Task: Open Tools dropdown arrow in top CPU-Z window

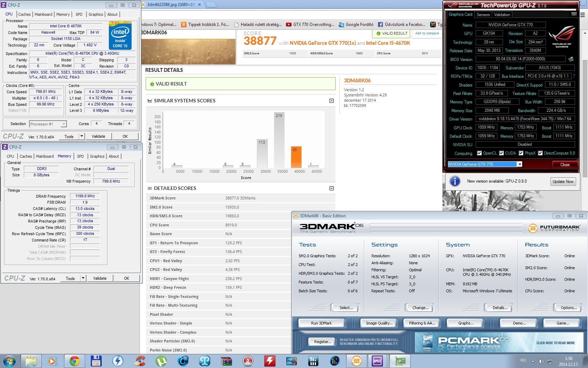Action: click(x=82, y=136)
